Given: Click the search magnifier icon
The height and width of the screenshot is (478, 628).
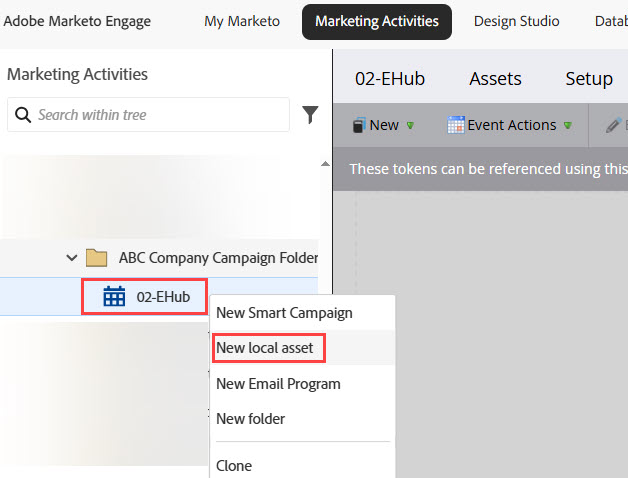Looking at the screenshot, I should tap(23, 115).
